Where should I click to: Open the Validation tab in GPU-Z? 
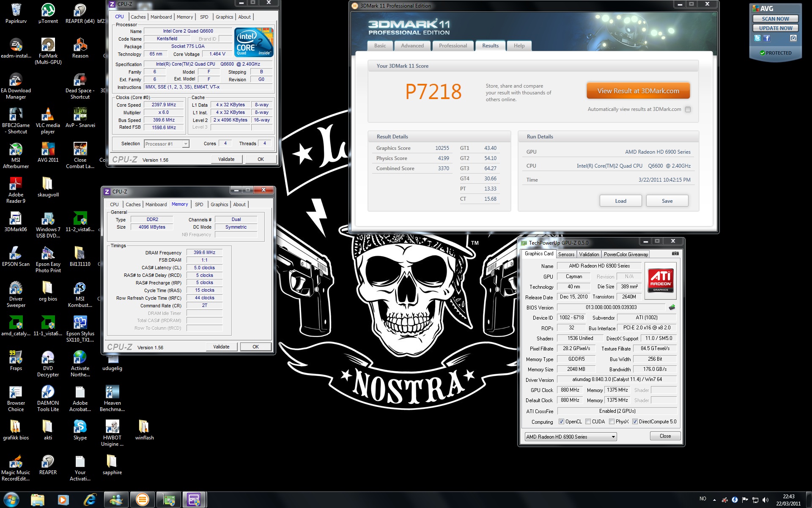(x=589, y=254)
